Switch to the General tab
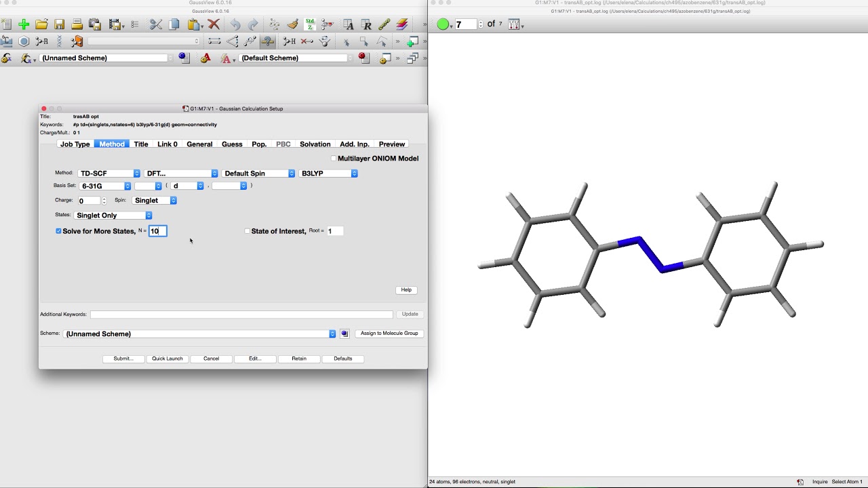This screenshot has height=488, width=868. coord(200,144)
